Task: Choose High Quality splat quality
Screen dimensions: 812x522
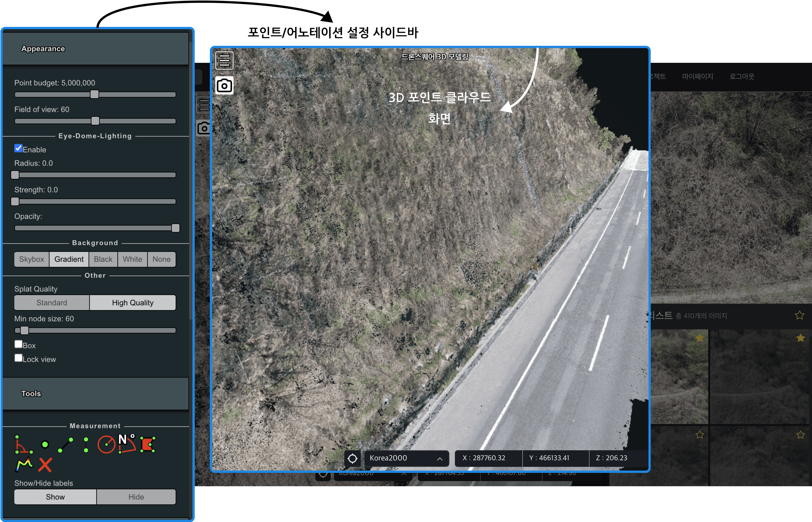Action: [x=133, y=303]
